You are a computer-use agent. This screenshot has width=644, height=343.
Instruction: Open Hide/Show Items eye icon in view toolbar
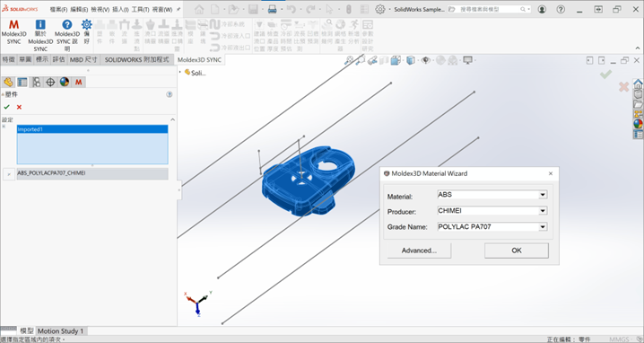click(425, 60)
